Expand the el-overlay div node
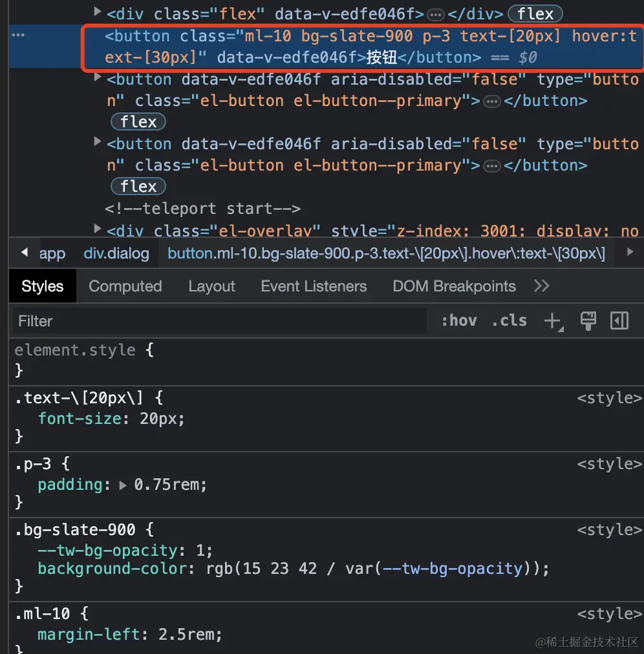The image size is (644, 654). tap(97, 228)
